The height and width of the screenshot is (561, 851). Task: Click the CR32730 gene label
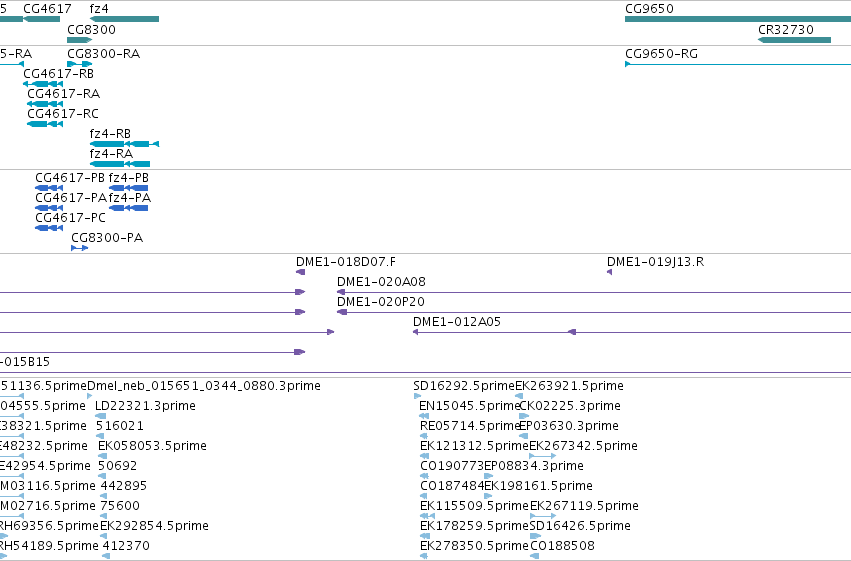(785, 30)
